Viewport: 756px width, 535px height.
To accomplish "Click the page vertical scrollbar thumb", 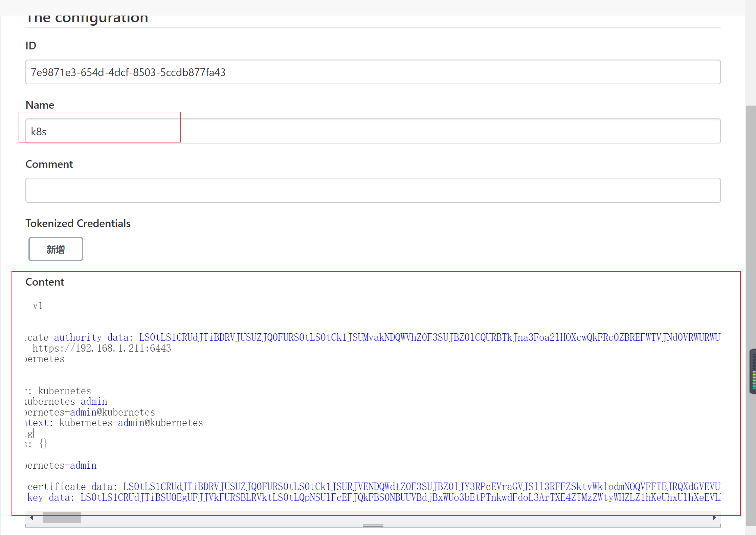I will click(751, 237).
